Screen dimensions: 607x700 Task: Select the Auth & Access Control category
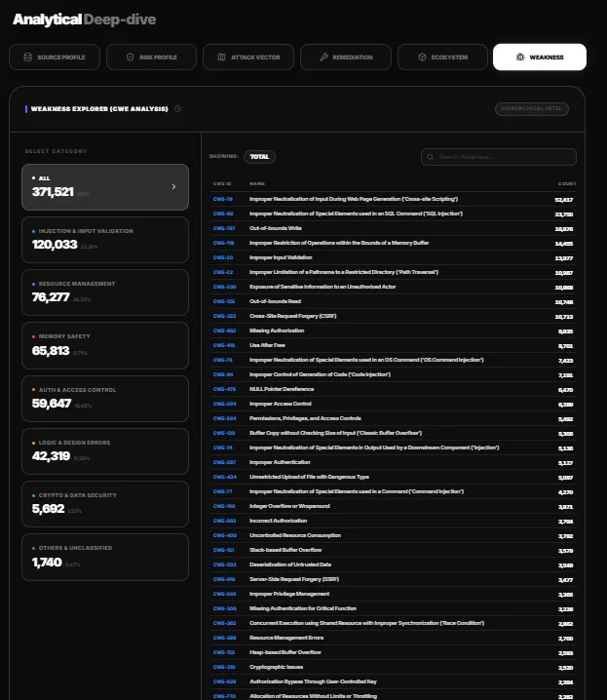coord(105,399)
